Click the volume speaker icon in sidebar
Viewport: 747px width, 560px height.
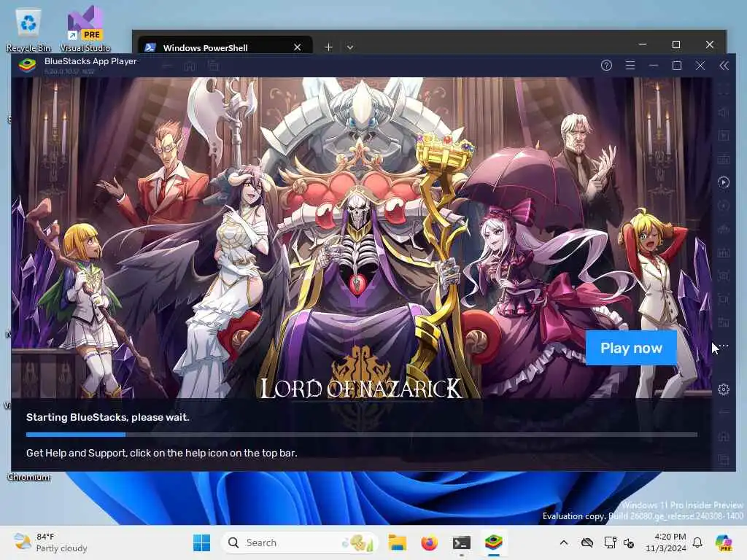pyautogui.click(x=723, y=112)
